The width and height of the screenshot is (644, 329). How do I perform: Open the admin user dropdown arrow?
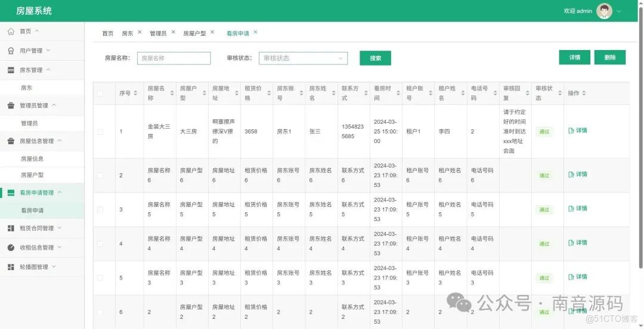point(618,11)
